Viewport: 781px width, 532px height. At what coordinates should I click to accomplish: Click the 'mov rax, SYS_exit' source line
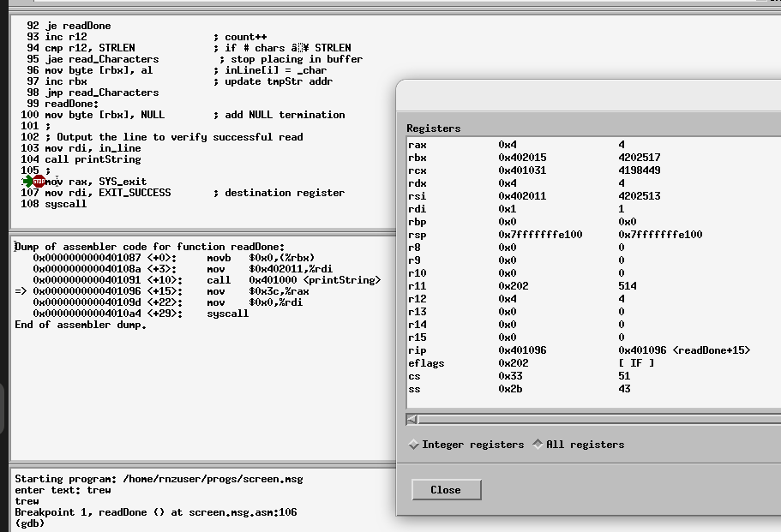(x=96, y=182)
